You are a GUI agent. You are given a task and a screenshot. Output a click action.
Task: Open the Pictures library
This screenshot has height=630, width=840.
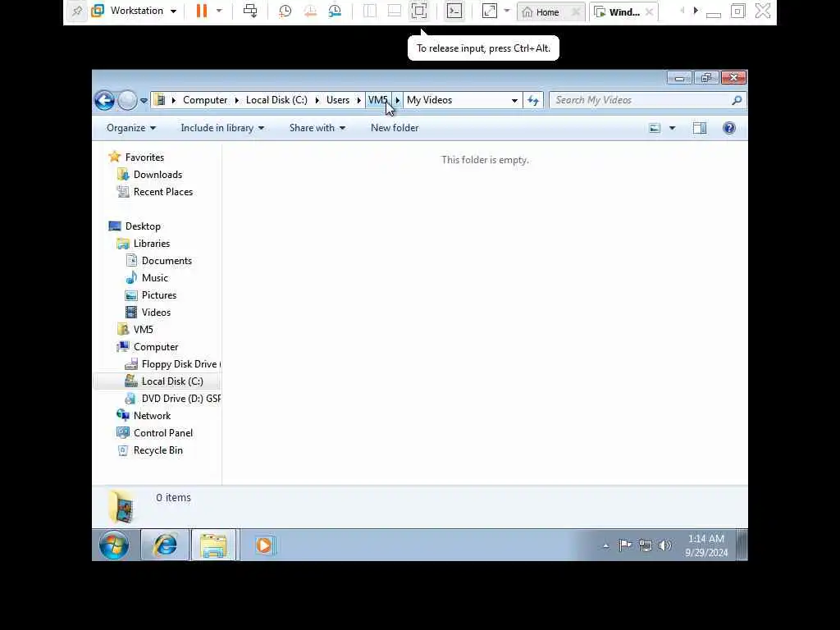(x=159, y=295)
